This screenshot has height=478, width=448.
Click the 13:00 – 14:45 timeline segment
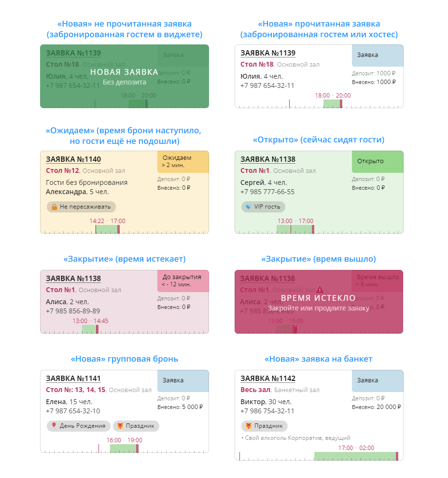(90, 329)
